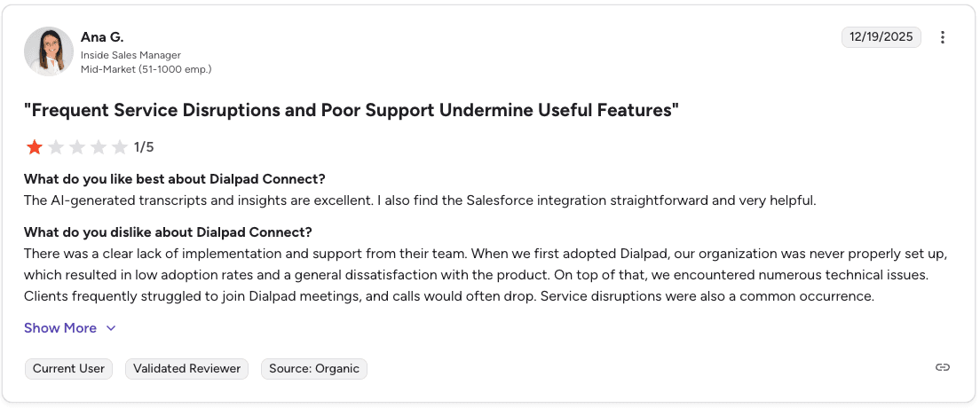Click the 1/5 rating text
The height and width of the screenshot is (408, 980).
[144, 147]
